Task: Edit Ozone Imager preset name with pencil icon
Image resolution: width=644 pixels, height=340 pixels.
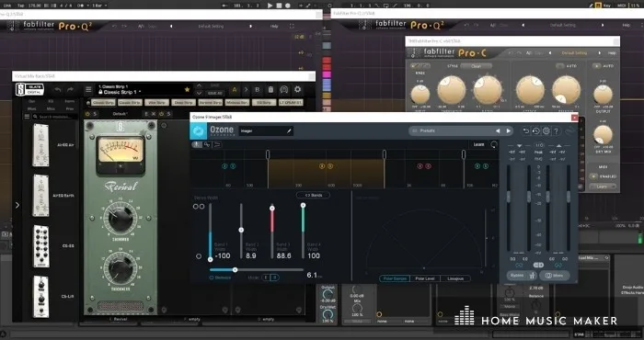Action: pyautogui.click(x=289, y=131)
